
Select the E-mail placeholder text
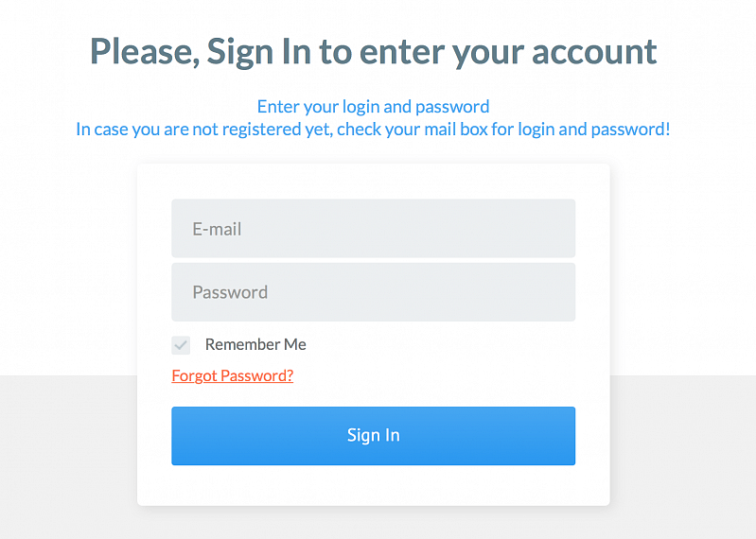coord(217,228)
